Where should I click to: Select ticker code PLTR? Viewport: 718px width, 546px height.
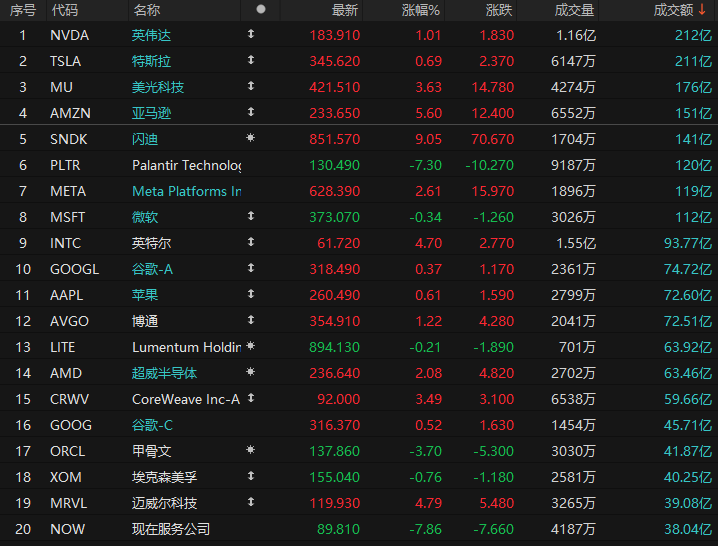click(65, 165)
